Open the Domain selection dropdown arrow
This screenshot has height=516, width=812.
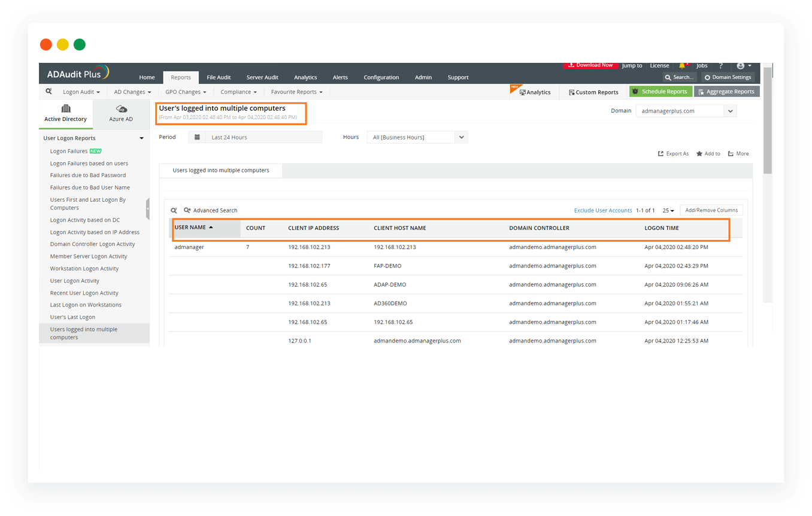tap(730, 111)
